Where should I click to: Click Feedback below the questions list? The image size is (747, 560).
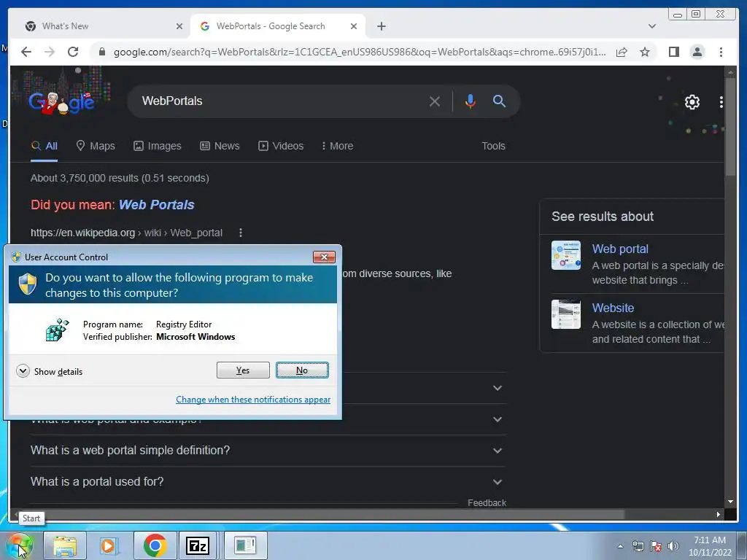[487, 503]
